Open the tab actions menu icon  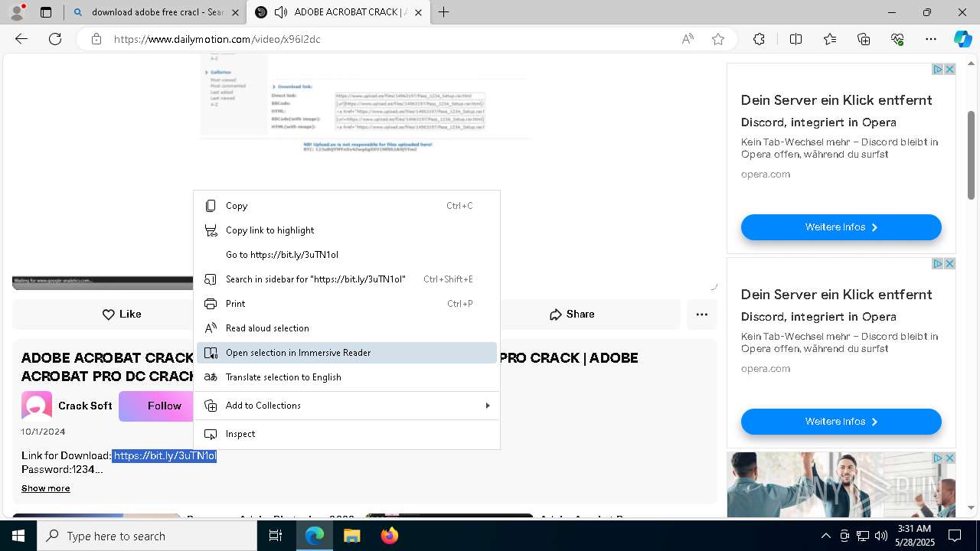pyautogui.click(x=46, y=12)
